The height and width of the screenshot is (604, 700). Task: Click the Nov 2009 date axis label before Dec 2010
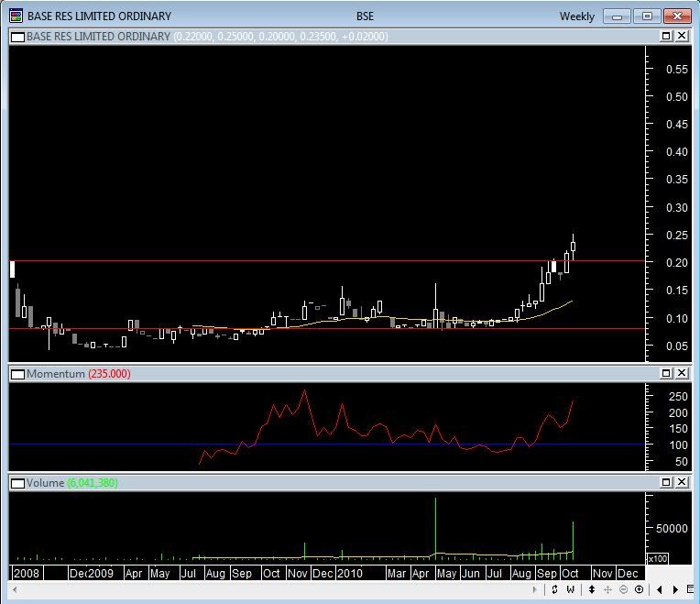298,573
